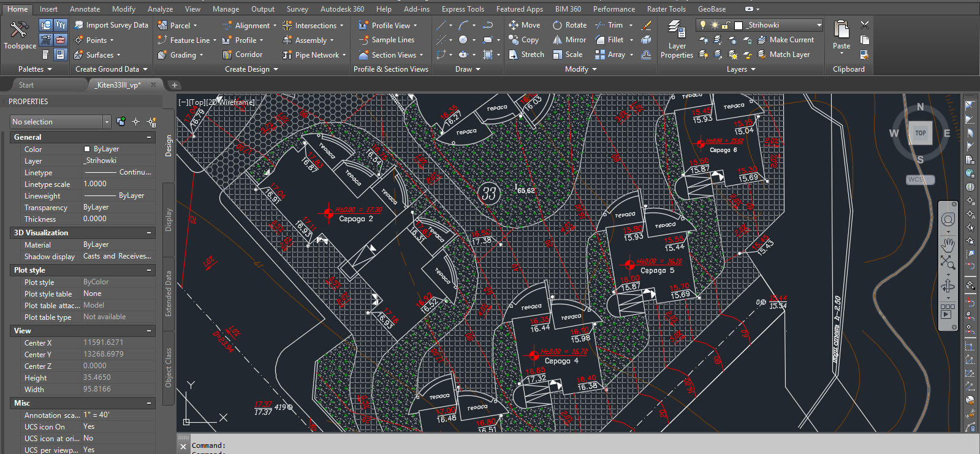
Task: Click the Linetype scale value field
Action: pos(118,184)
